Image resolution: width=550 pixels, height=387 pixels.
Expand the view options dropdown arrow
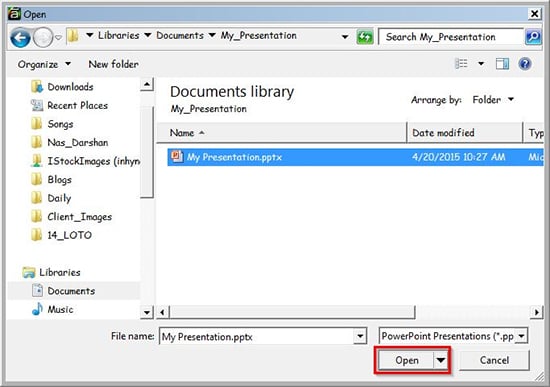pyautogui.click(x=481, y=64)
